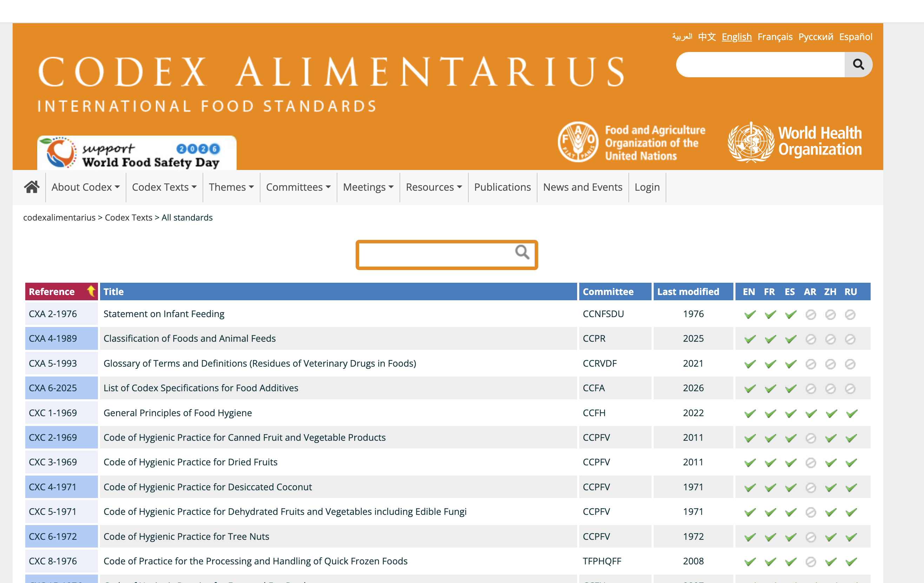Open the Publications menu item
924x583 pixels.
pyautogui.click(x=502, y=187)
